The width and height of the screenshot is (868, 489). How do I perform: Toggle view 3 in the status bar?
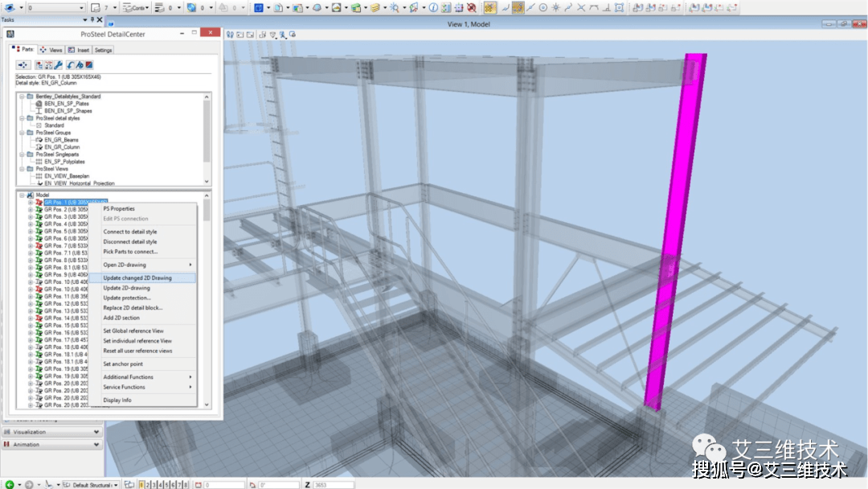[x=154, y=484]
